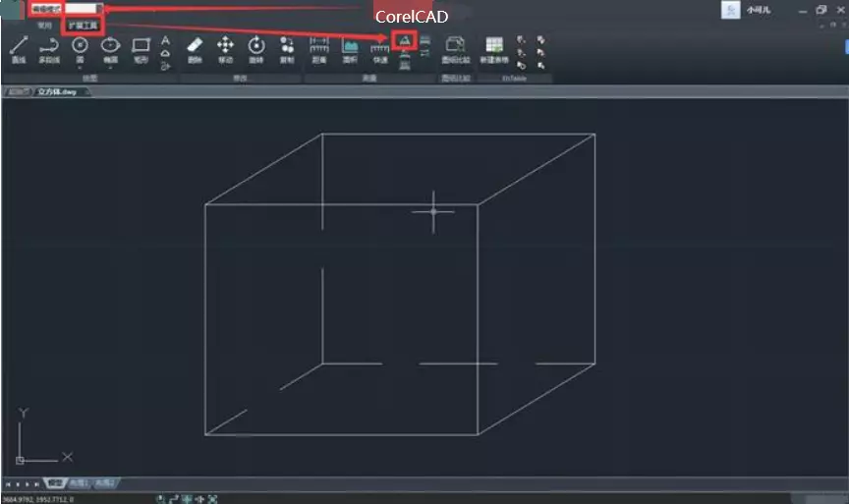Click the 新建表格 new table icon
This screenshot has height=504, width=849.
[494, 50]
